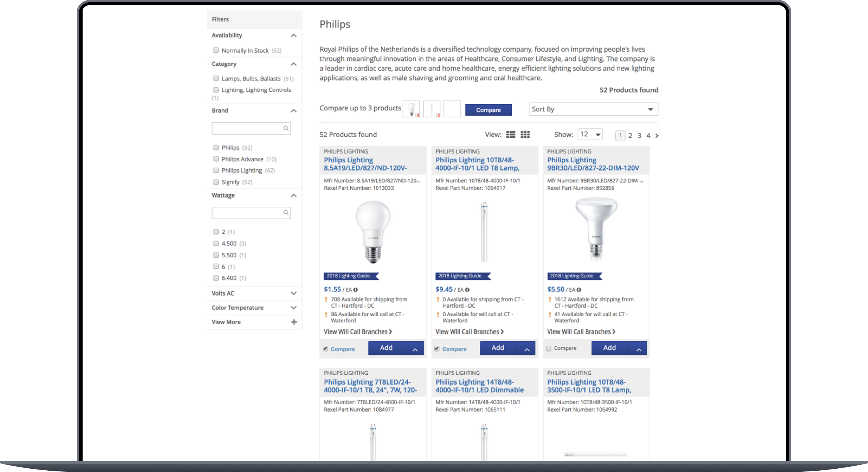Click the blue Compare button

(488, 110)
